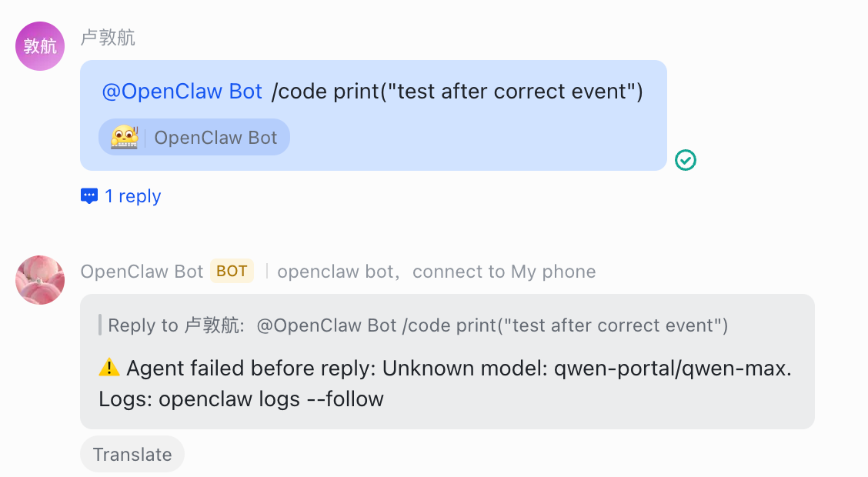The width and height of the screenshot is (868, 477).
Task: Click the openclaw logs --follow line
Action: click(x=241, y=399)
